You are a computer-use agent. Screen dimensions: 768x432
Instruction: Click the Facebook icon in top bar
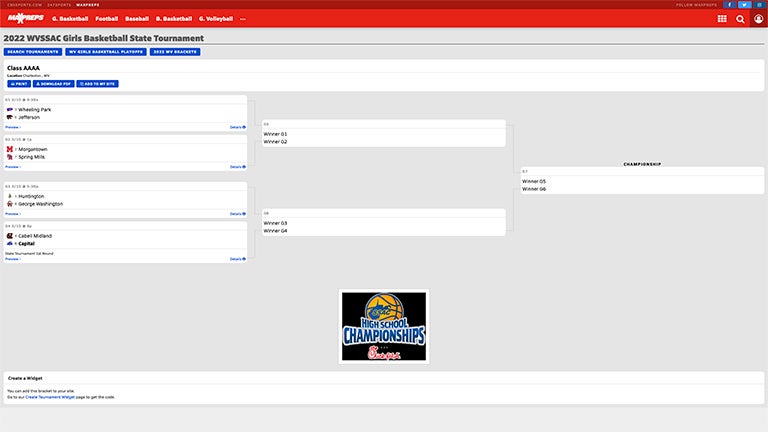coord(730,4)
